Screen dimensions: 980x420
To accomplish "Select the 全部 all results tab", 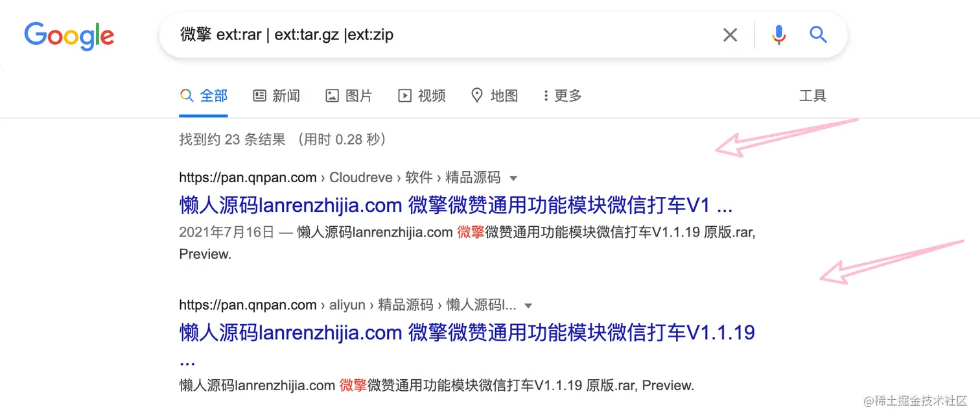I will [204, 96].
